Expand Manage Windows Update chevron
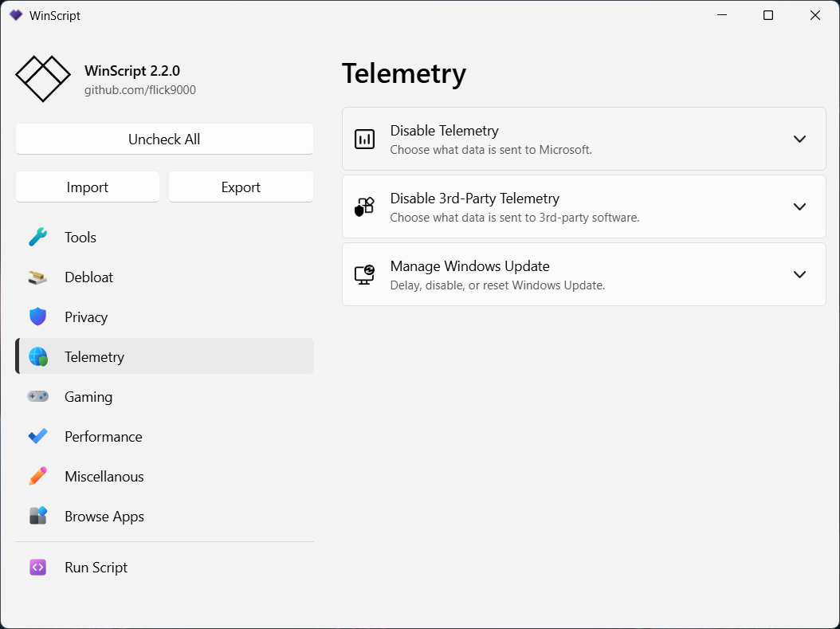Viewport: 840px width, 629px height. point(800,274)
